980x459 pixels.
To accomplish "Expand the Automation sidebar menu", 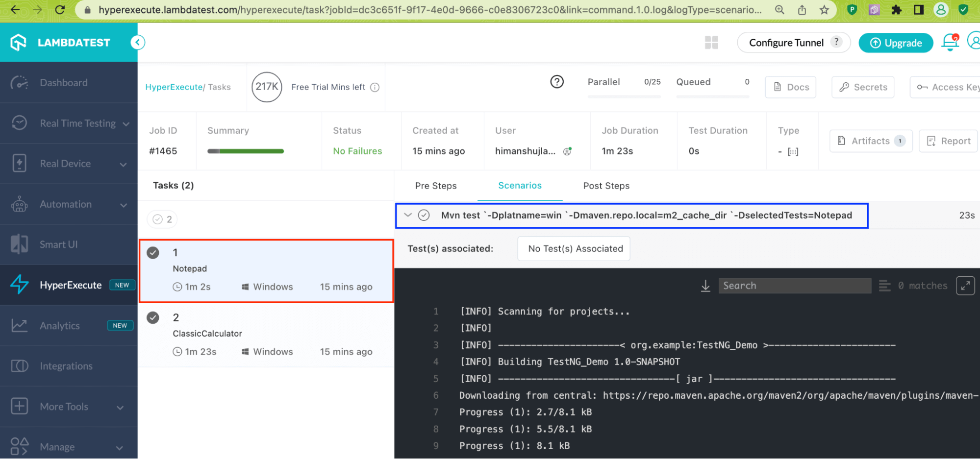I will tap(124, 205).
